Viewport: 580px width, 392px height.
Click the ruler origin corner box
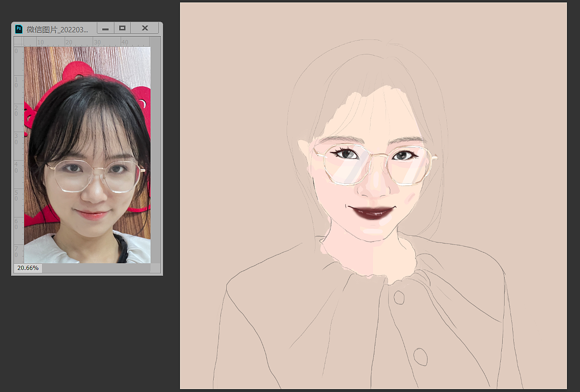19,42
